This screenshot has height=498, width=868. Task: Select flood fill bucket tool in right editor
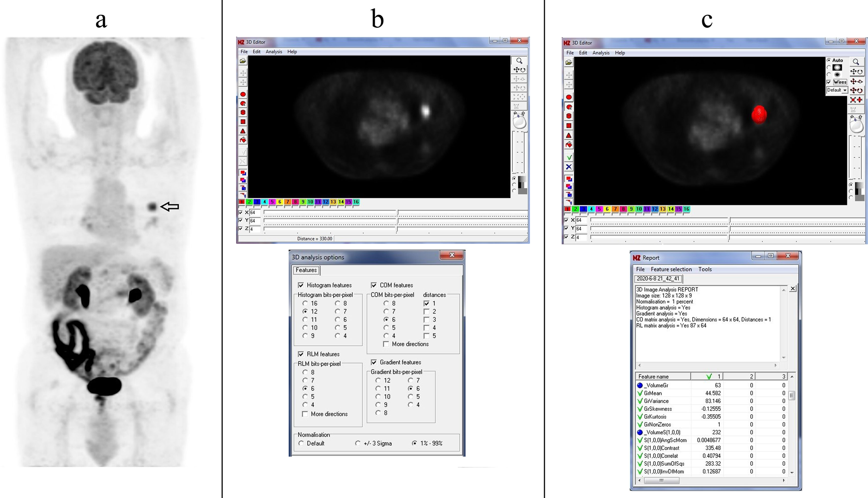[x=569, y=145]
